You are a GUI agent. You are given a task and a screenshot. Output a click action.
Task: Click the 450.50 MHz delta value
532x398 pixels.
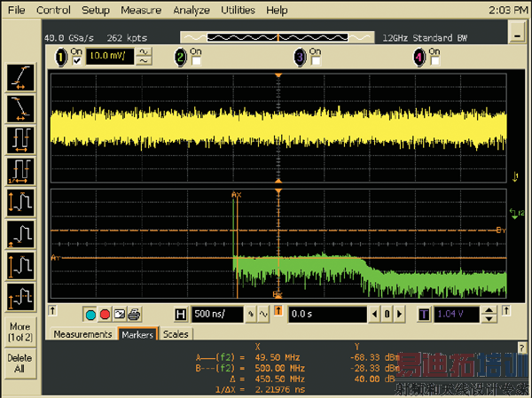[280, 379]
